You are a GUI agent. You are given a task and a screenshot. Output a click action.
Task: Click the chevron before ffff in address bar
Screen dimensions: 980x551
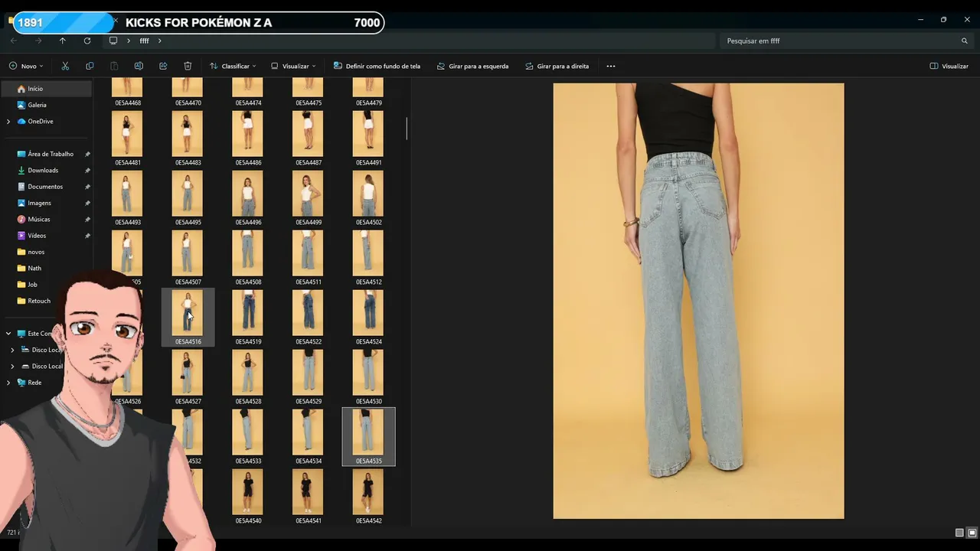129,41
